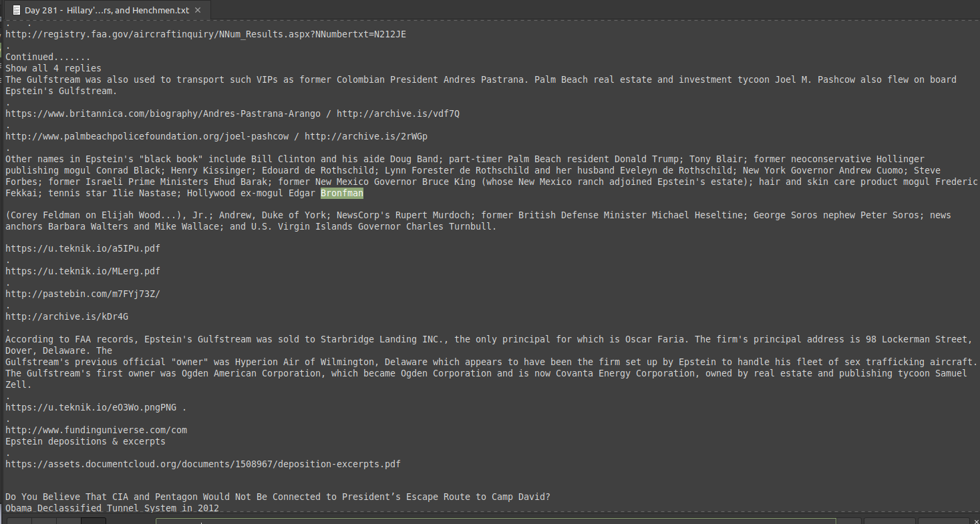Click the documentcloud deposition-excerpts.pdf URL
Image resolution: width=980 pixels, height=524 pixels.
[203, 464]
